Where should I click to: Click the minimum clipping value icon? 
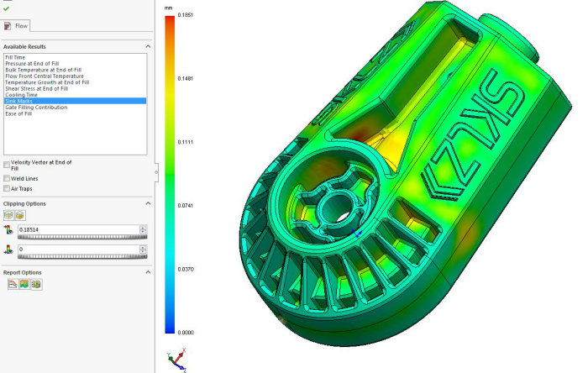tap(8, 250)
